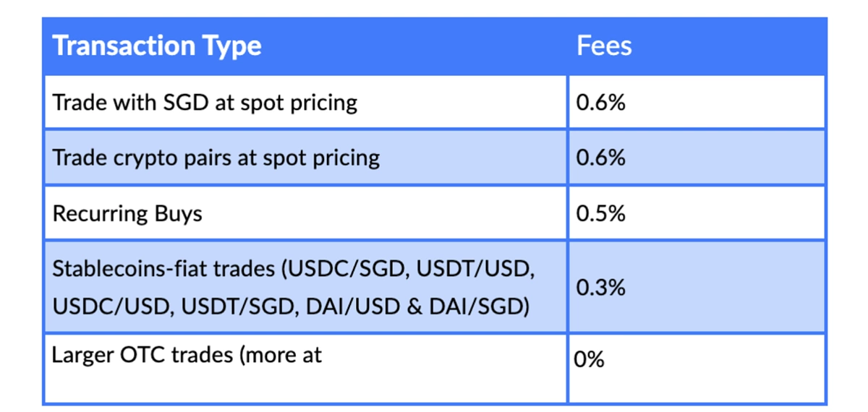Select the Trade with SGD at spot pricing cell

[305, 102]
